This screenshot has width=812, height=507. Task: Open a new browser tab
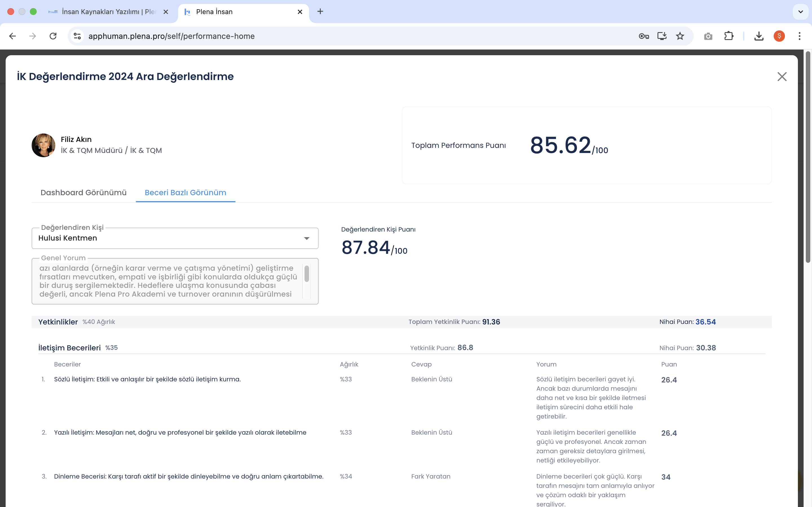[320, 12]
